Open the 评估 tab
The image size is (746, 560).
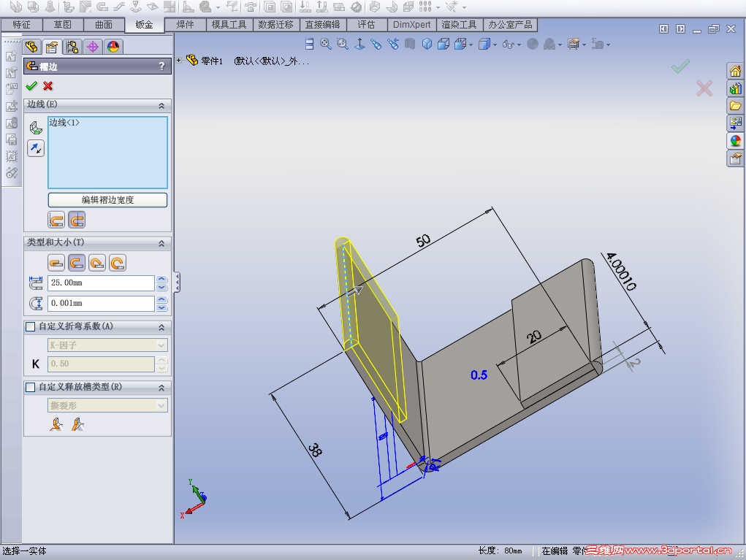[366, 25]
